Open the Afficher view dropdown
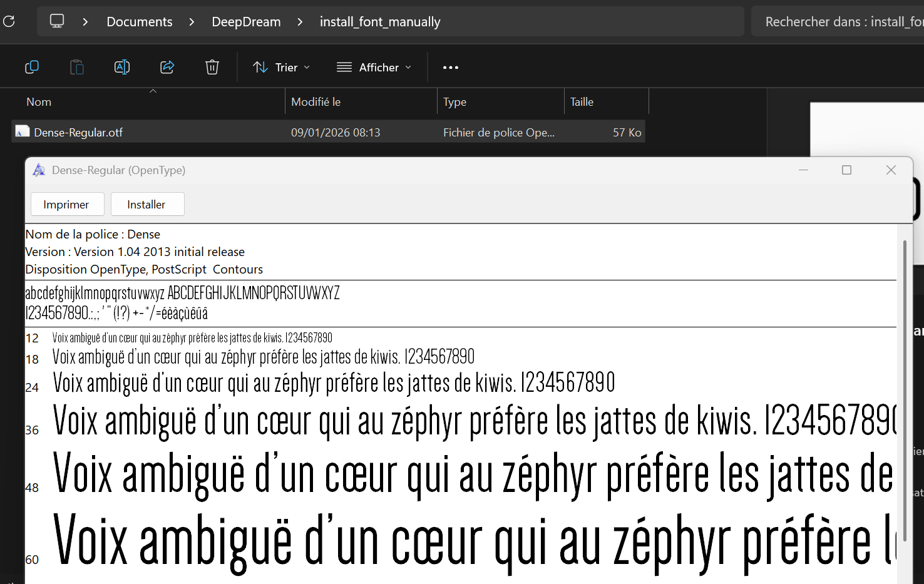The image size is (924, 584). coord(374,68)
